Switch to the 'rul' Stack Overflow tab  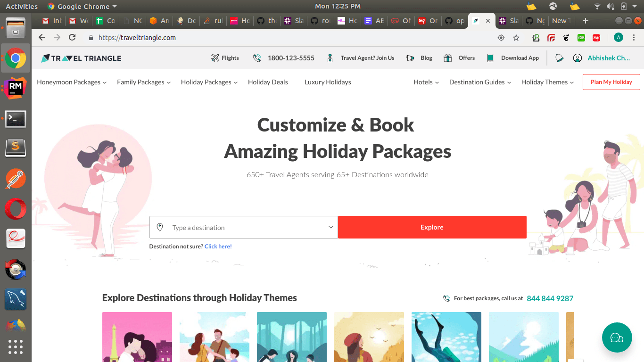213,21
